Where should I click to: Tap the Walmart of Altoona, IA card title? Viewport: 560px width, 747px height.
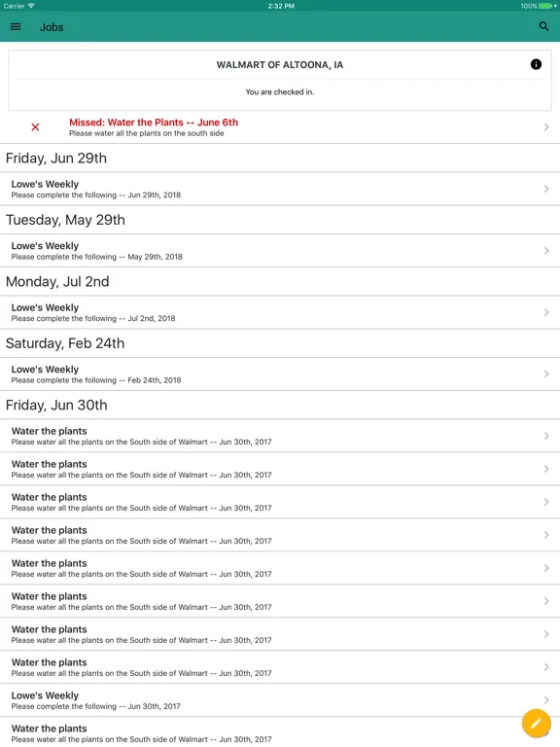(280, 65)
